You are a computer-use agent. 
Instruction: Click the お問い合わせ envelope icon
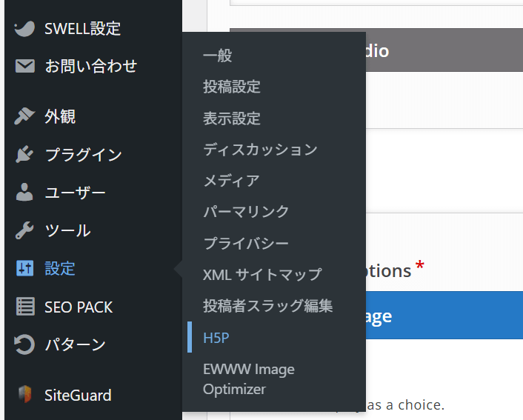24,67
